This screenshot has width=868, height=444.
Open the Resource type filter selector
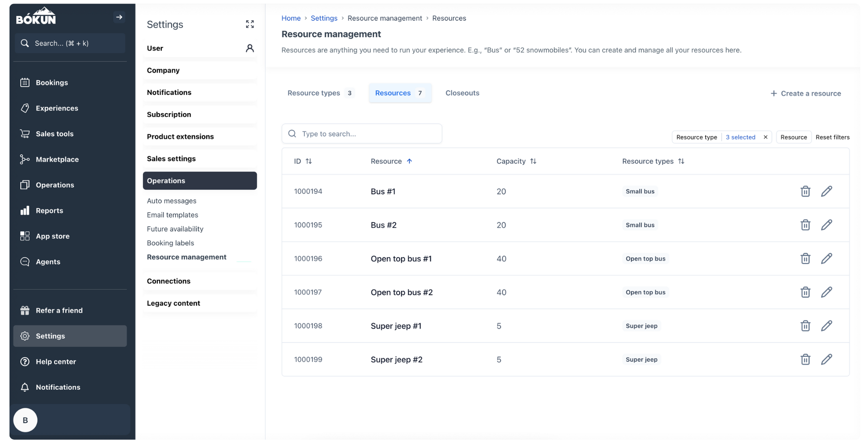[697, 137]
